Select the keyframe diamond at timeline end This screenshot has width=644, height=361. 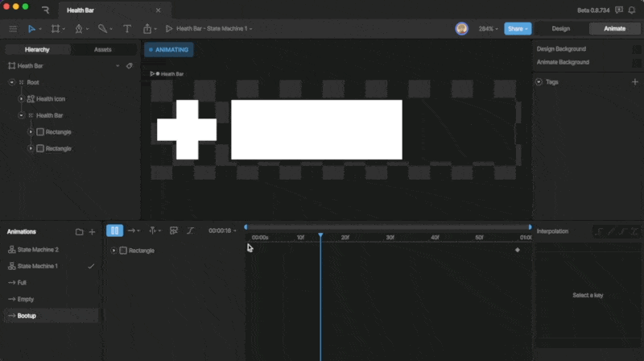point(518,250)
